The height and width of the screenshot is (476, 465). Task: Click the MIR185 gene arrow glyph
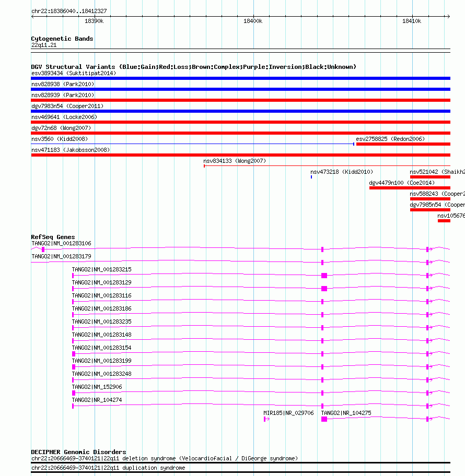coord(266,419)
